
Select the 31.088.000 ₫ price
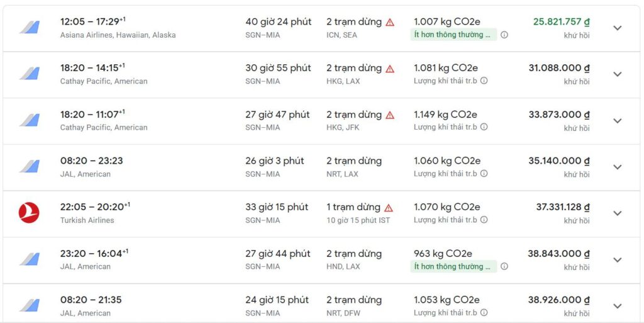558,68
